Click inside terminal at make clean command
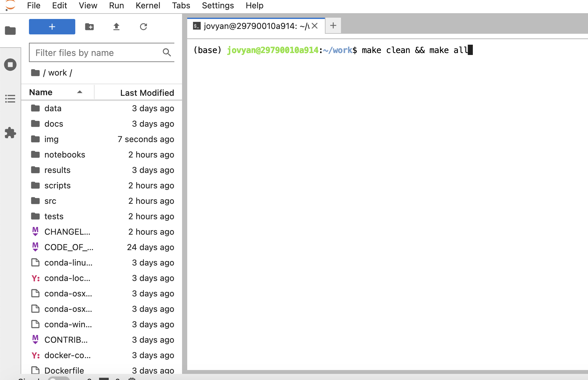This screenshot has width=588, height=380. 386,50
